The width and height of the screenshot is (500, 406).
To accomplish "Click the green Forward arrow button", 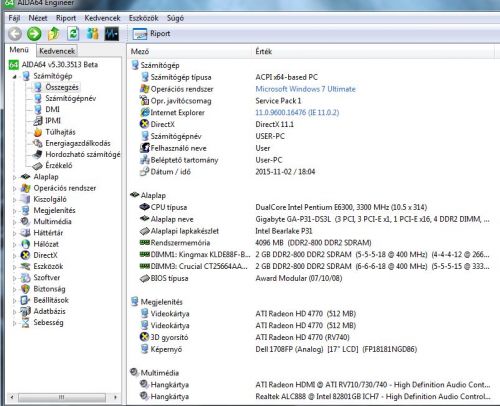I will (x=34, y=34).
